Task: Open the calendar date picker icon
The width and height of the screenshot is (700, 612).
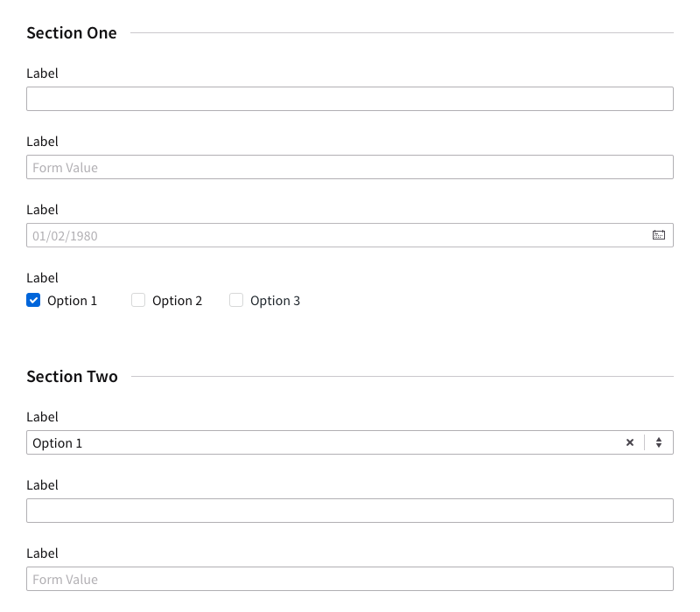Action: [x=659, y=235]
